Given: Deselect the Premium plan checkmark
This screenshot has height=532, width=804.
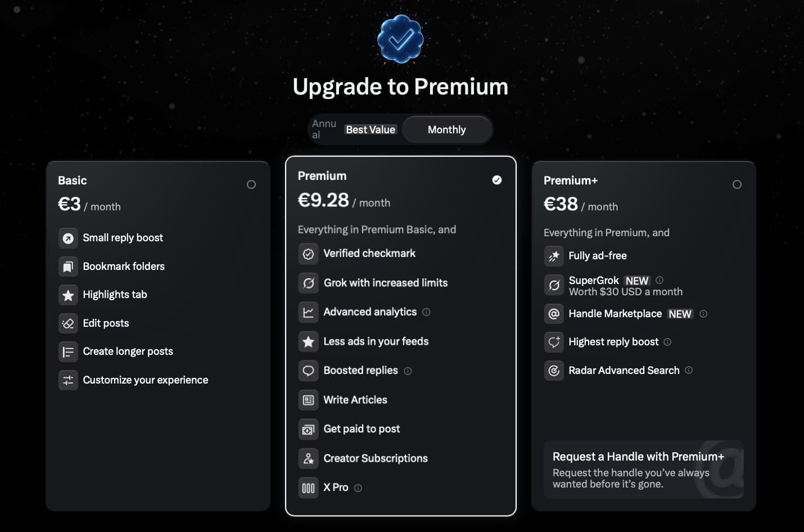Looking at the screenshot, I should [x=496, y=180].
